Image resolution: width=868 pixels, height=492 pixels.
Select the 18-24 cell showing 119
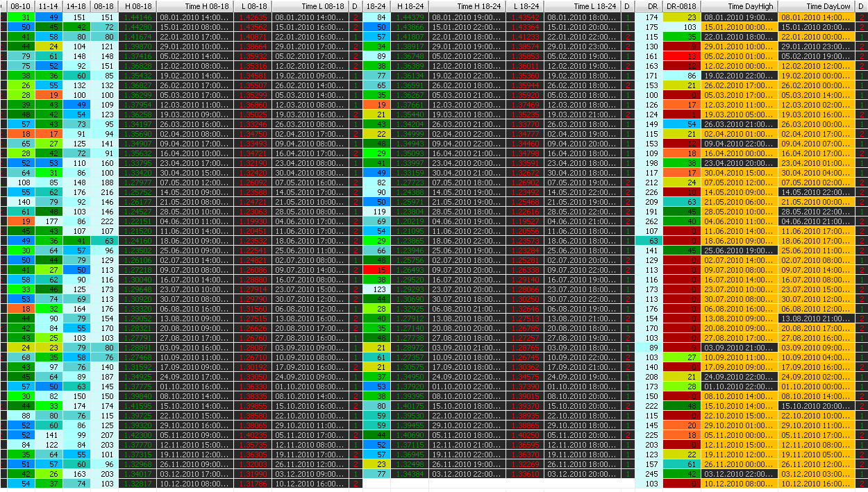coord(376,211)
